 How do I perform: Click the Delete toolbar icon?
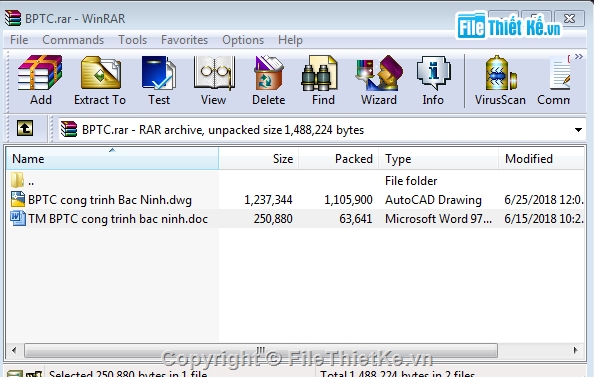[269, 80]
